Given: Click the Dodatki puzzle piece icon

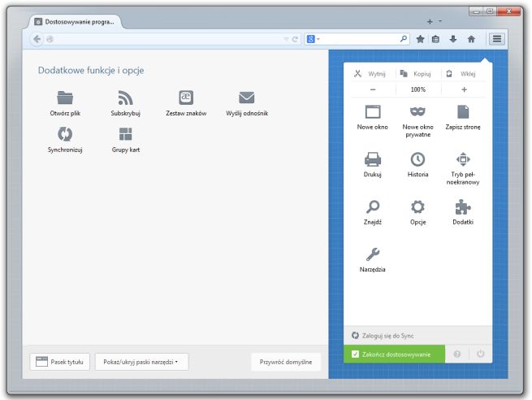Looking at the screenshot, I should 463,207.
